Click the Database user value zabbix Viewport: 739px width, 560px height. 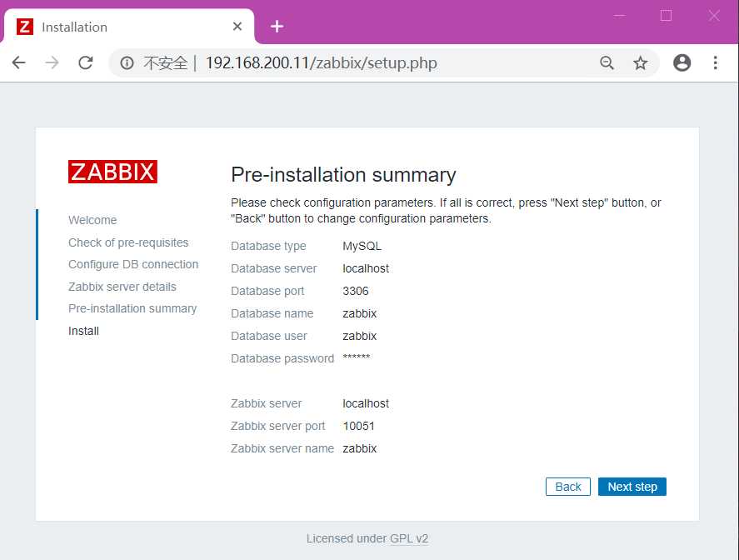tap(360, 336)
